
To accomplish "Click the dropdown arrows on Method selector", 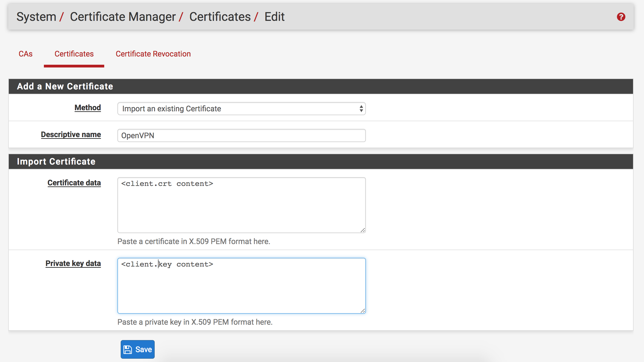I will point(361,109).
